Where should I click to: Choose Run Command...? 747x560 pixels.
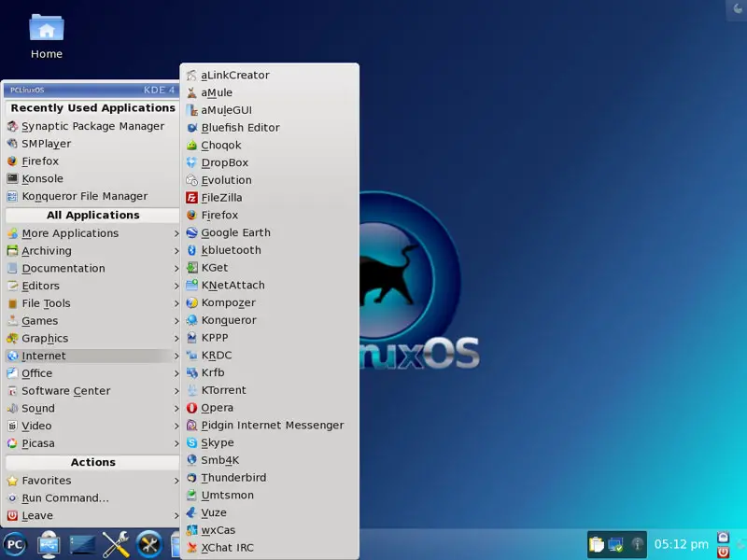[x=92, y=498]
